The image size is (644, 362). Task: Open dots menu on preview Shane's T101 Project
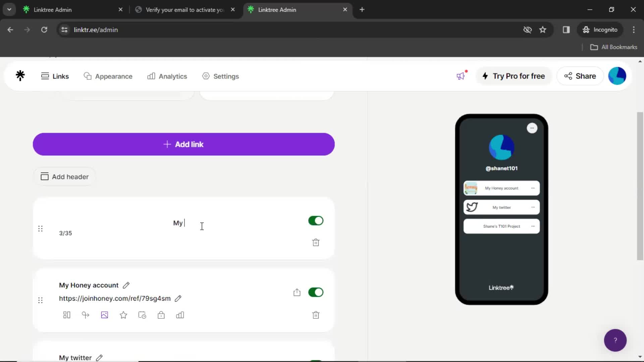click(533, 227)
